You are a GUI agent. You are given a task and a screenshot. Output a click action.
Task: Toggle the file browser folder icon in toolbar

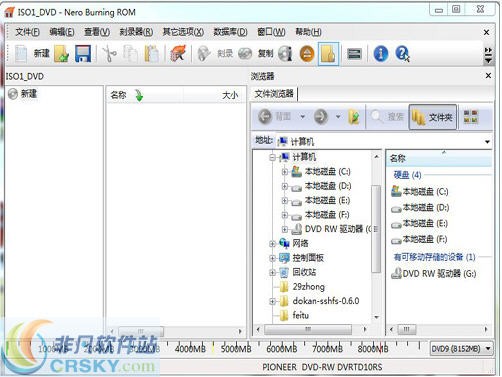(x=328, y=53)
